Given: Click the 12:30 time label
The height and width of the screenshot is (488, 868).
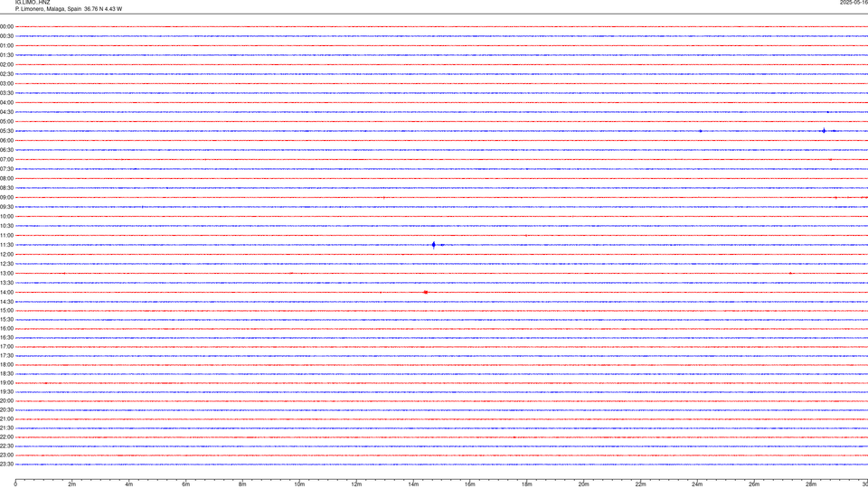Looking at the screenshot, I should [6, 264].
